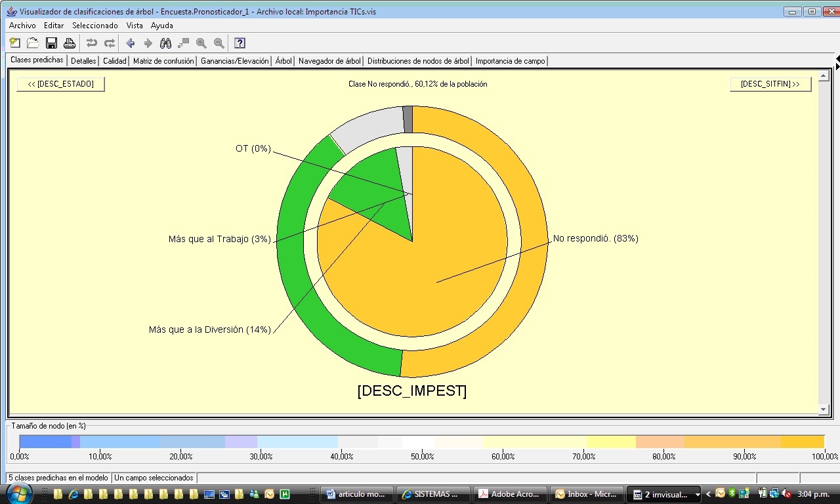
Task: Click the scroll down arrow of chart panel
Action: coord(824,409)
